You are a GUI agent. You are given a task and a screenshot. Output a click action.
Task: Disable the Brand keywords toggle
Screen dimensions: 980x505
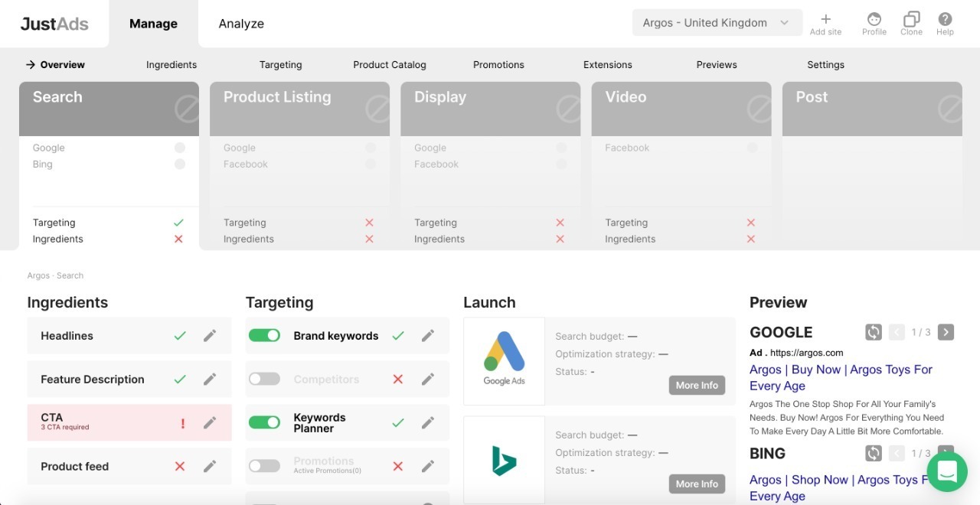(264, 335)
